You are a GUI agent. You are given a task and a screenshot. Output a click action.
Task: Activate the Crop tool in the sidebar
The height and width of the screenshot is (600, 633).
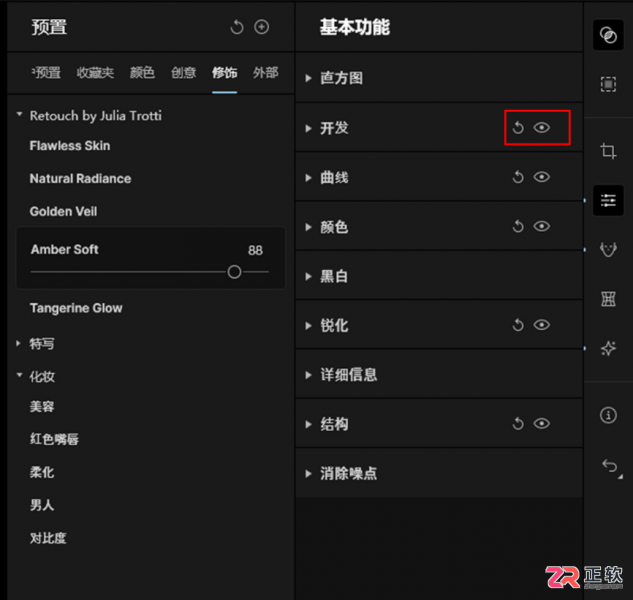(608, 151)
